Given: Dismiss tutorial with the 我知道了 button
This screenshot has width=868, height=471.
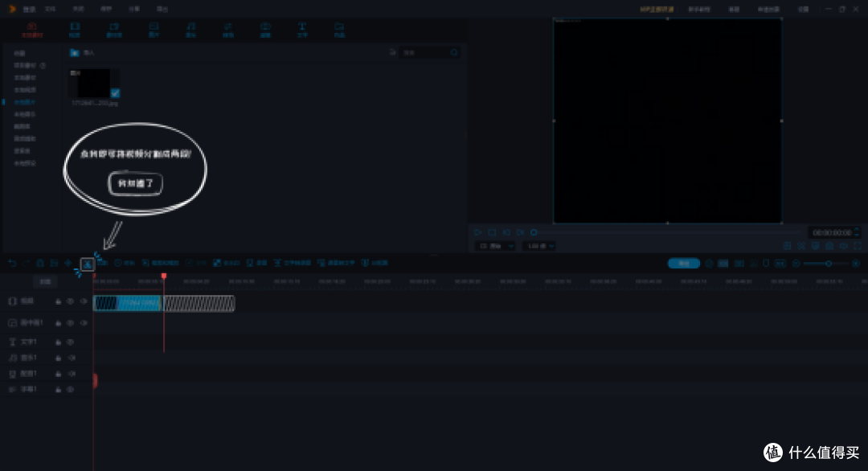Looking at the screenshot, I should click(136, 184).
